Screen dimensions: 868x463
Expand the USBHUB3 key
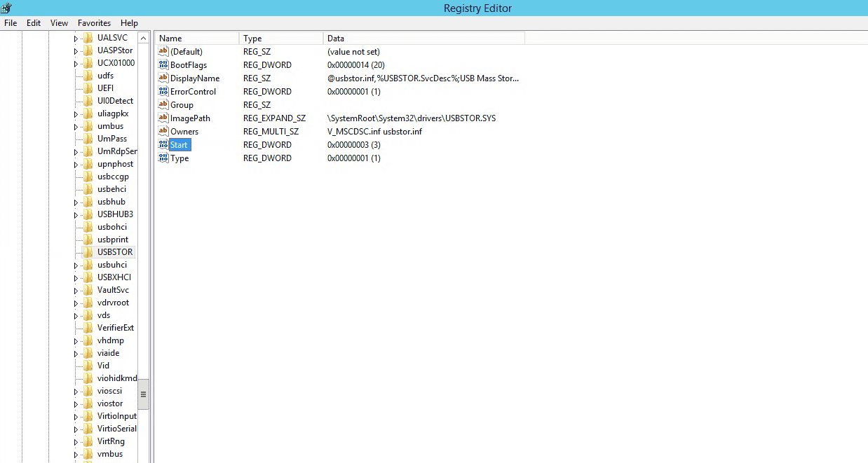point(76,214)
